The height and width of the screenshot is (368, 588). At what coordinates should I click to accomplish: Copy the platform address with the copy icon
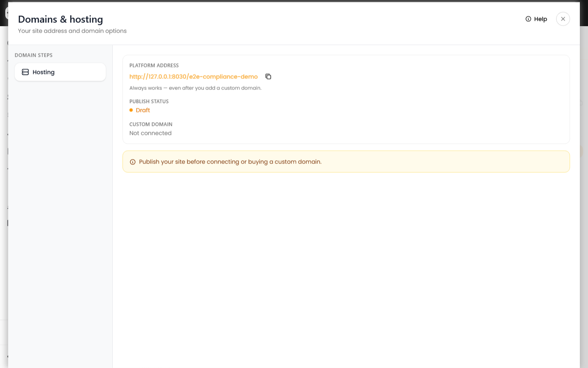(x=268, y=76)
